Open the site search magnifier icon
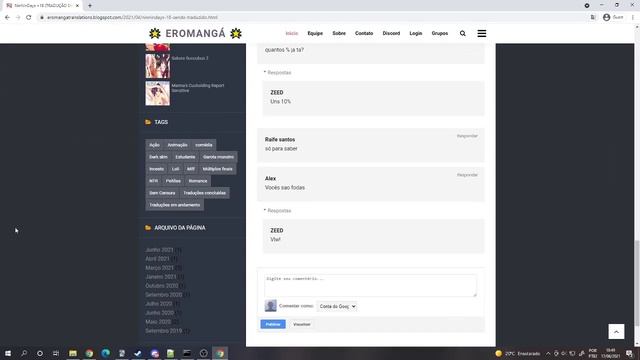This screenshot has height=360, width=640. click(x=462, y=33)
